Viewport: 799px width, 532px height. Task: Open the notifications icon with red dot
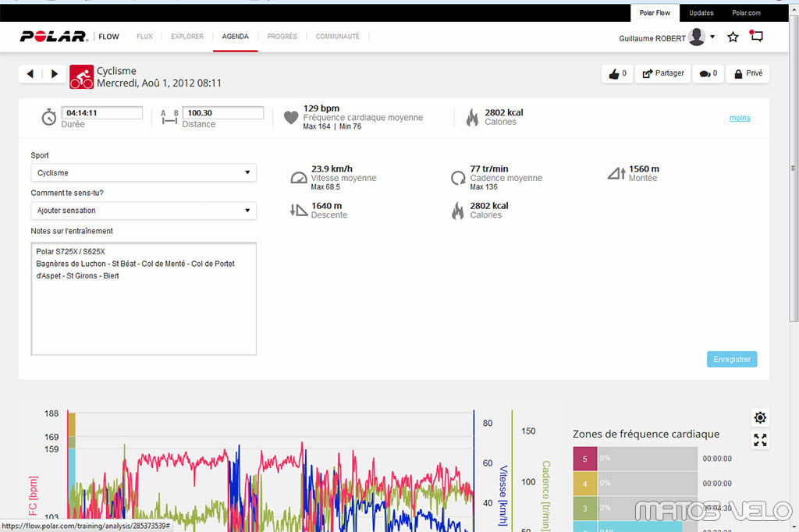[x=756, y=36]
